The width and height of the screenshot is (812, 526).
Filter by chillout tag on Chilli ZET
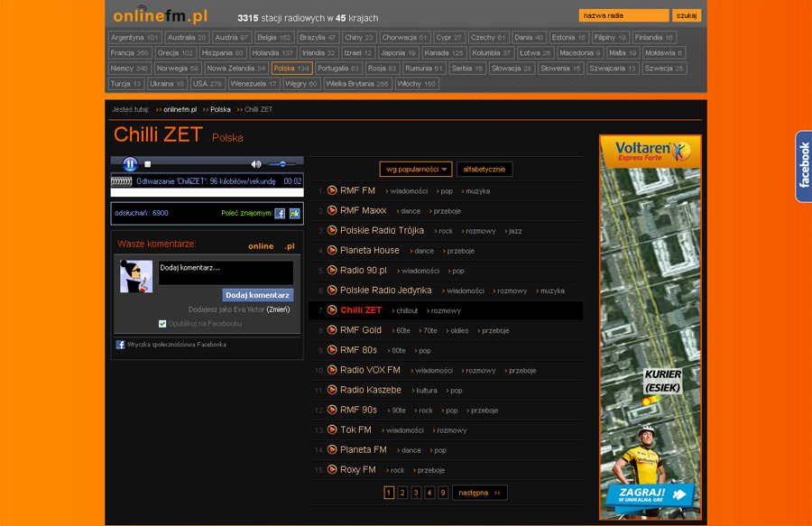407,310
